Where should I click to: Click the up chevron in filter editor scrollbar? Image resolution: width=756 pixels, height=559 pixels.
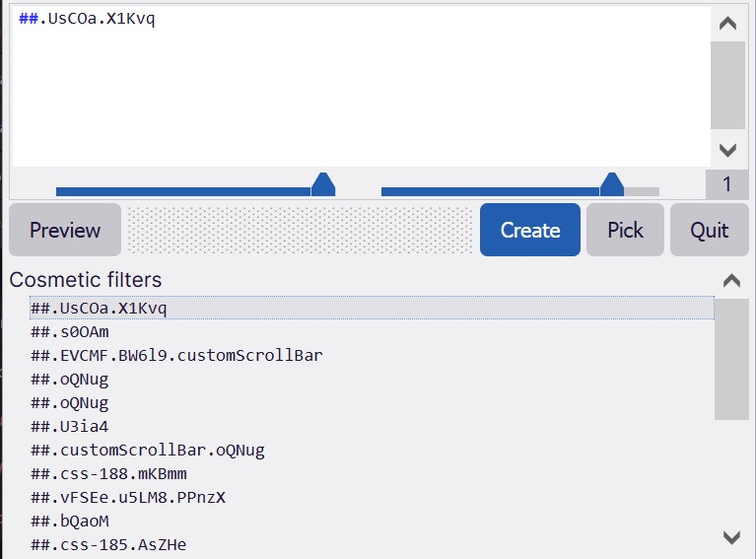(727, 23)
